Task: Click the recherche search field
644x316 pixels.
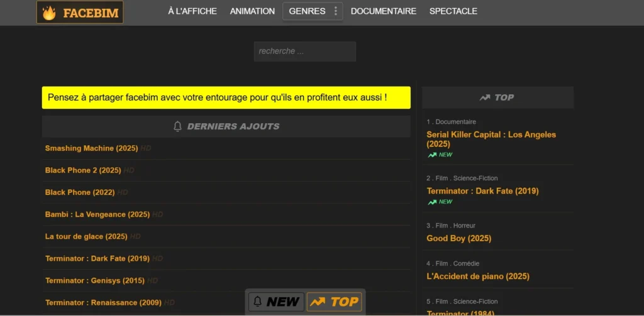Action: pyautogui.click(x=304, y=52)
